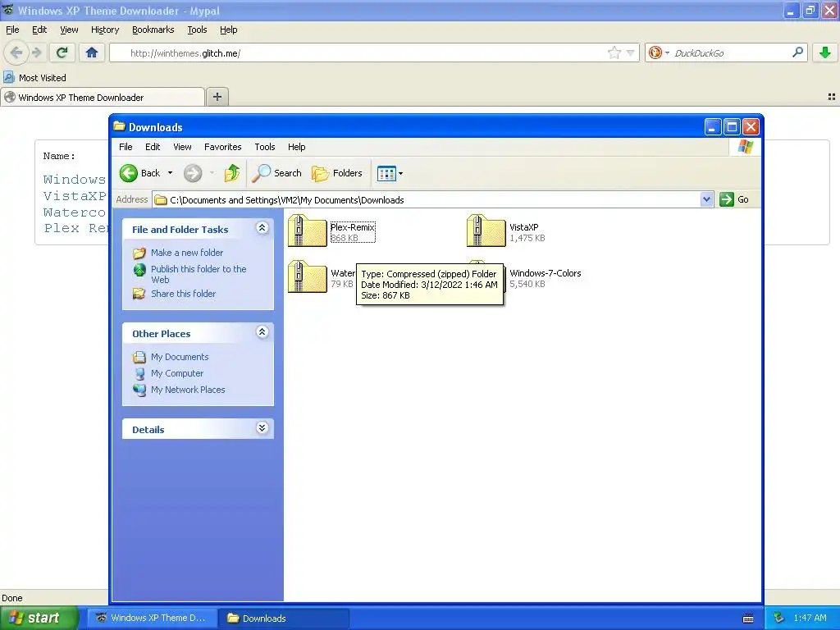Click the Go button

[x=734, y=199]
